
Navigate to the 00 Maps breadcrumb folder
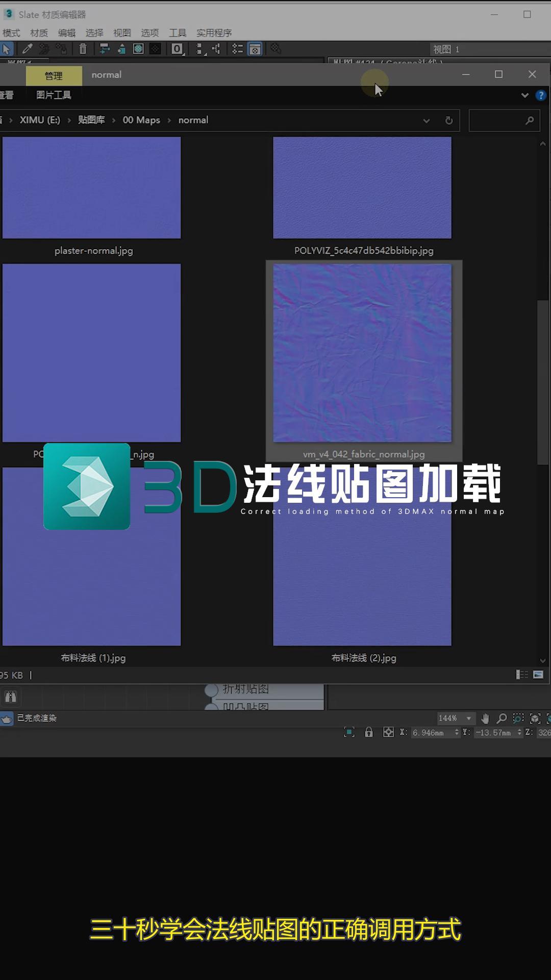click(141, 120)
